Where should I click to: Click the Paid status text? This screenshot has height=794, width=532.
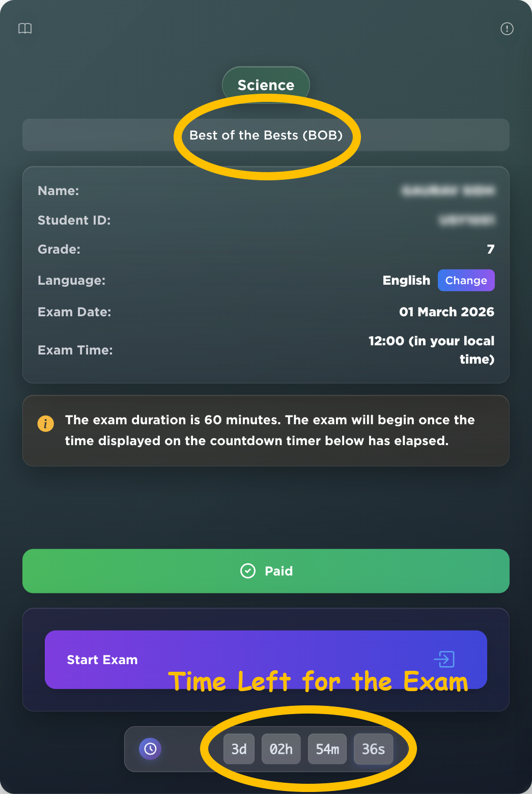click(x=278, y=571)
